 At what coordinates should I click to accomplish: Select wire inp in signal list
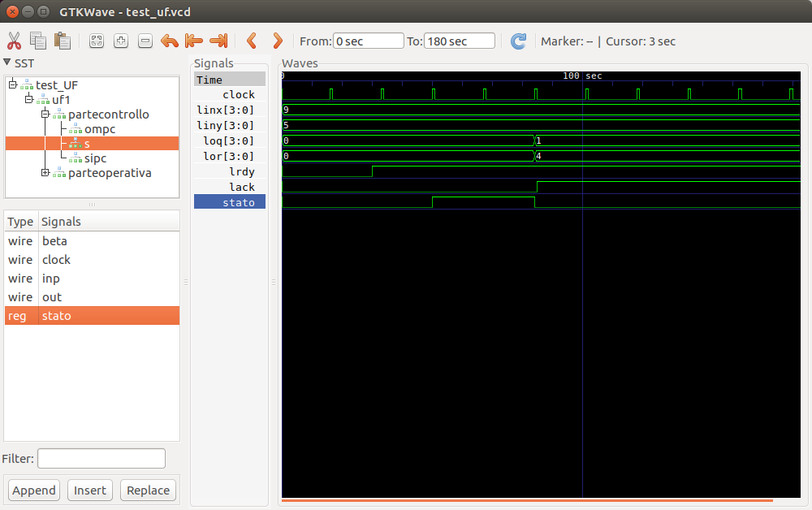pos(93,279)
